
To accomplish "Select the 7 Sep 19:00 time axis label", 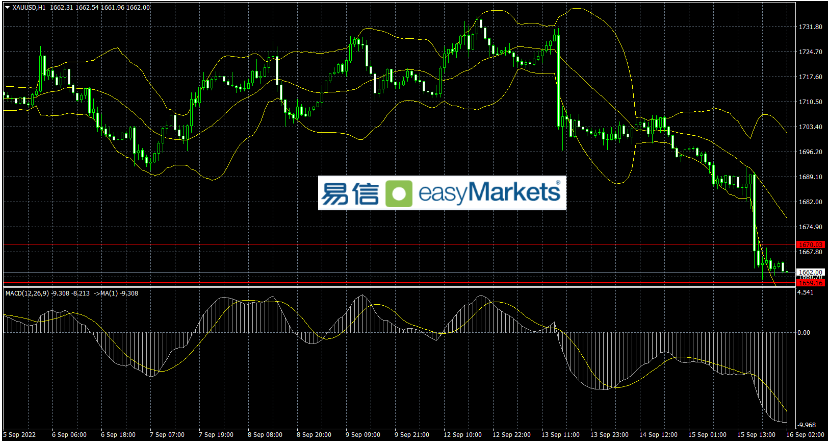I will (x=217, y=434).
